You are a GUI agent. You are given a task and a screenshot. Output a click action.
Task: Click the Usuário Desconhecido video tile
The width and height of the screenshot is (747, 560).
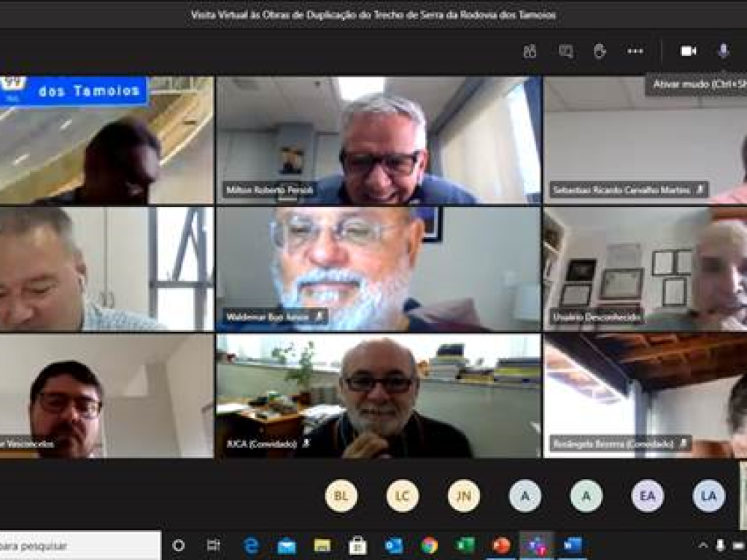click(645, 268)
